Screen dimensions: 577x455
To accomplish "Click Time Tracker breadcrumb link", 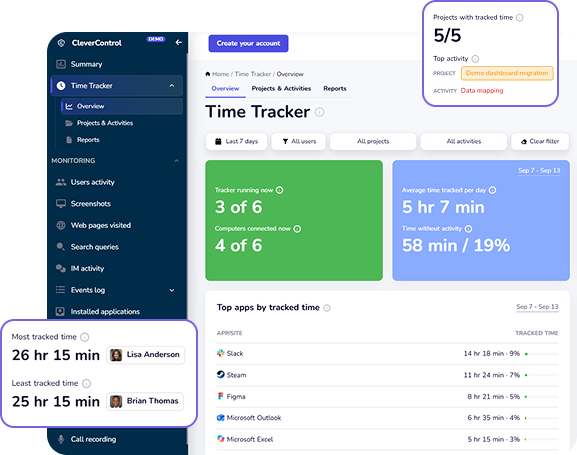I will (x=253, y=74).
